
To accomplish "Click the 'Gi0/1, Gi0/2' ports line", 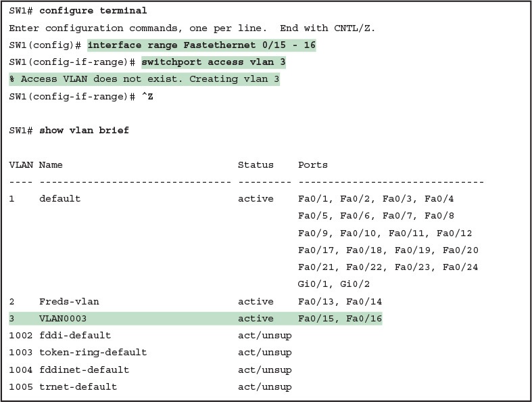I will tap(334, 284).
